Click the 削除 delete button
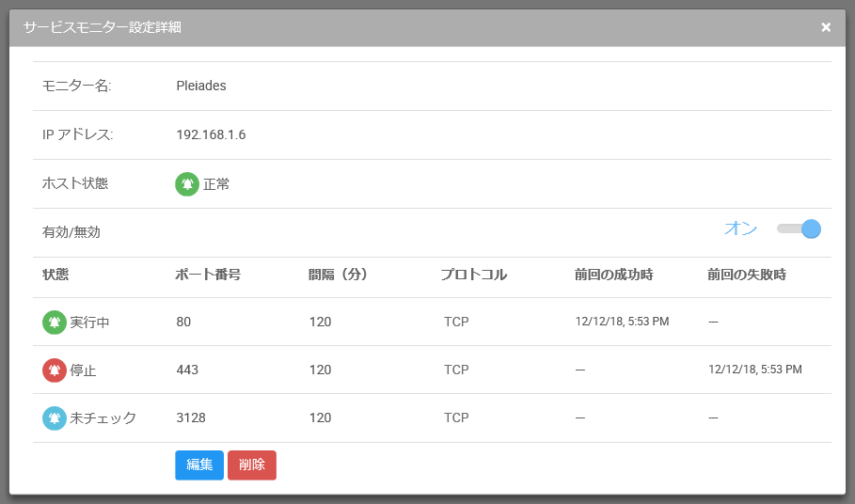This screenshot has height=504, width=855. coord(252,465)
